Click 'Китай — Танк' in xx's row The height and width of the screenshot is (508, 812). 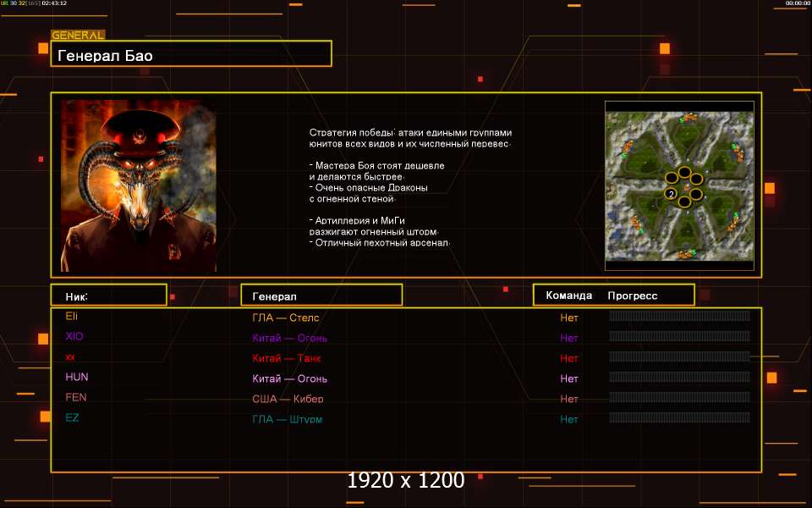point(287,358)
